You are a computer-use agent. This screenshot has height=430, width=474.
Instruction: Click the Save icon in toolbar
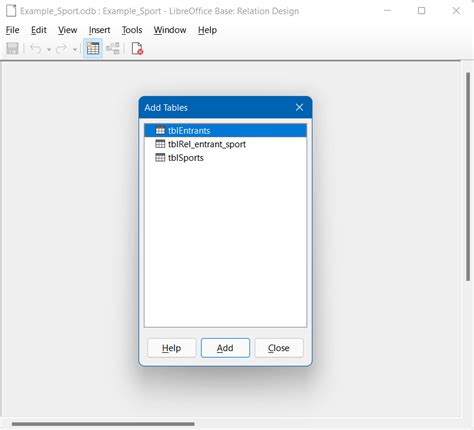(12, 49)
